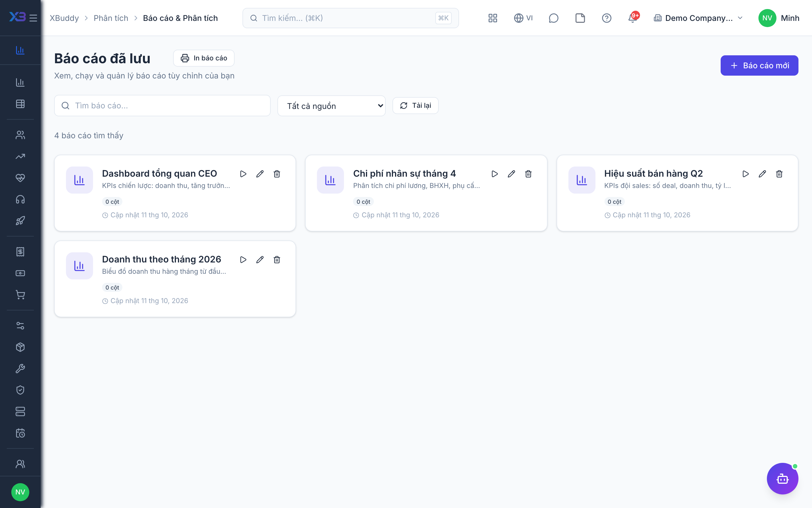Open the notes document icon in header
812x508 pixels.
580,18
